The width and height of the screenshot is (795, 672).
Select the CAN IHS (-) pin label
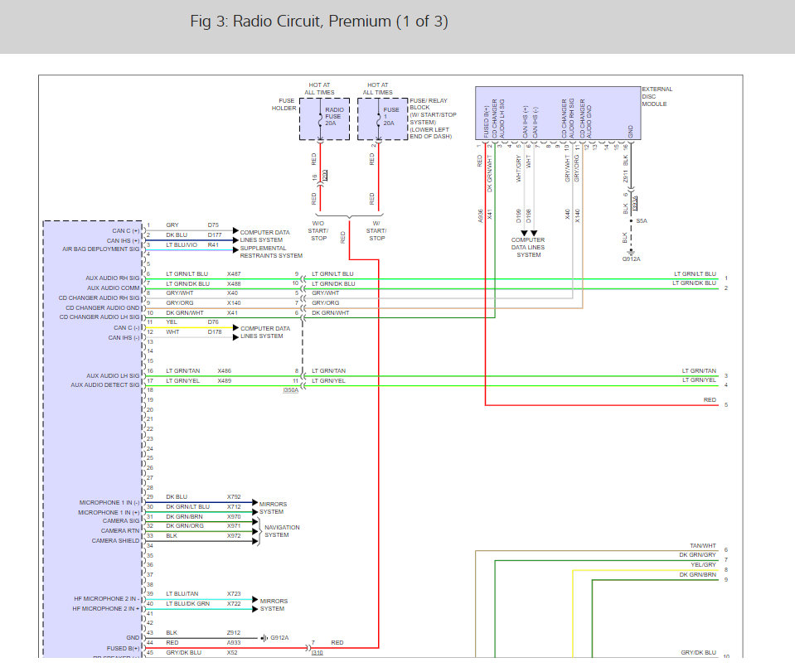click(124, 337)
